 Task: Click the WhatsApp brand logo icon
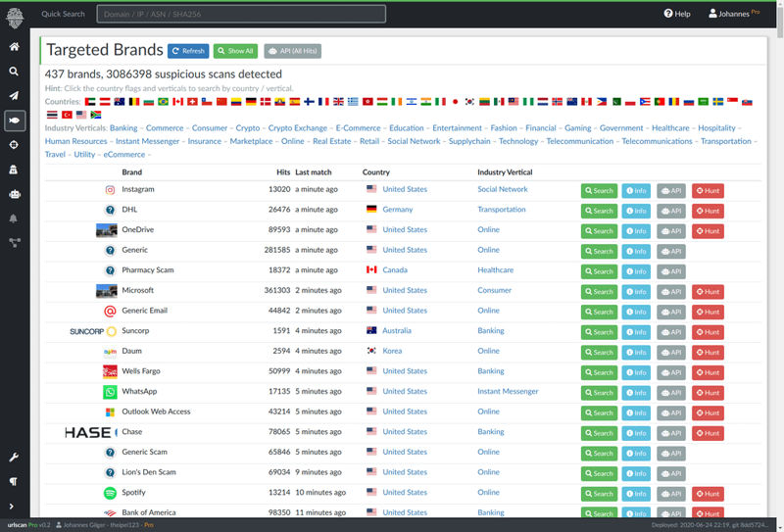110,392
